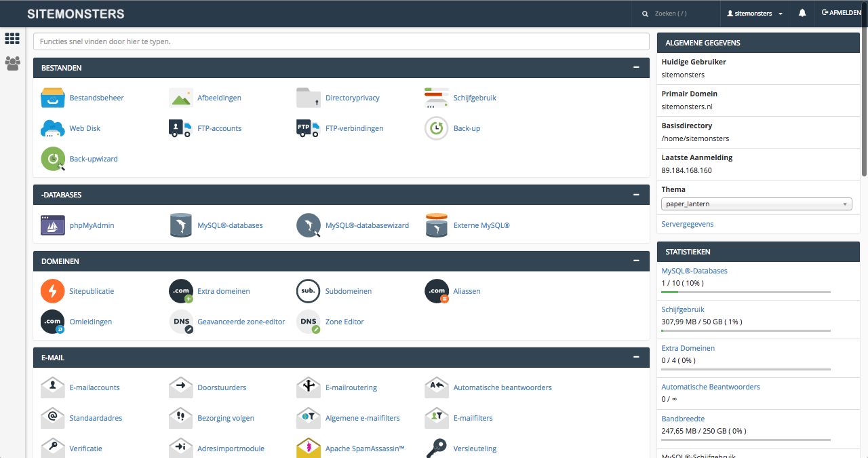
Task: Click the MySQL®-Databases usage progress bar
Action: 746,292
